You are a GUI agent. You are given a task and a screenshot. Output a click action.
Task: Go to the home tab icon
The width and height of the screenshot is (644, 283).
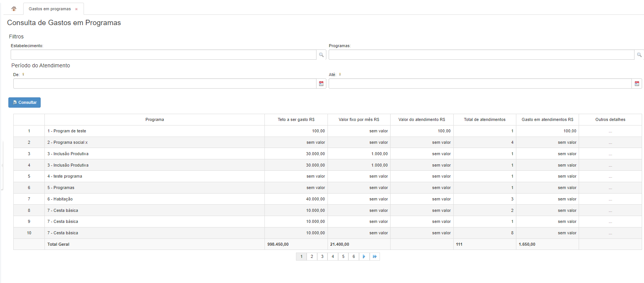click(x=14, y=9)
